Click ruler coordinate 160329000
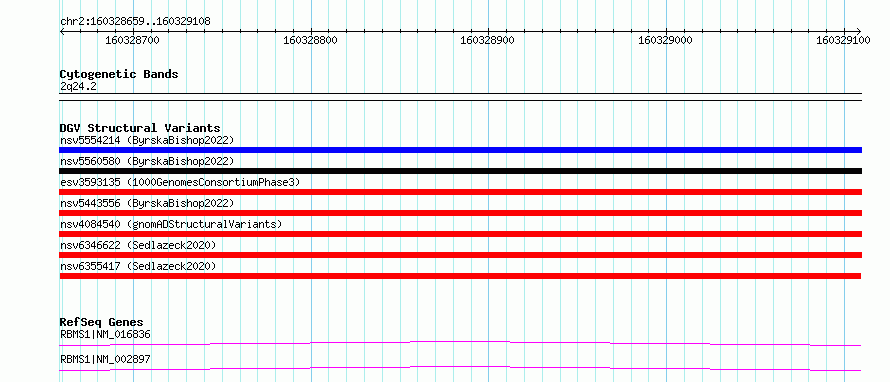The width and height of the screenshot is (890, 382). tap(666, 40)
